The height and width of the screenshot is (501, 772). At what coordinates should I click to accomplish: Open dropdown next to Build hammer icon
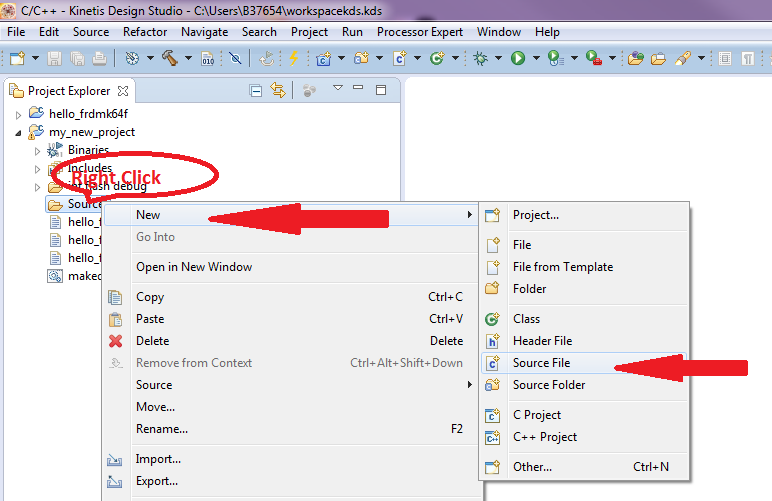tap(188, 59)
